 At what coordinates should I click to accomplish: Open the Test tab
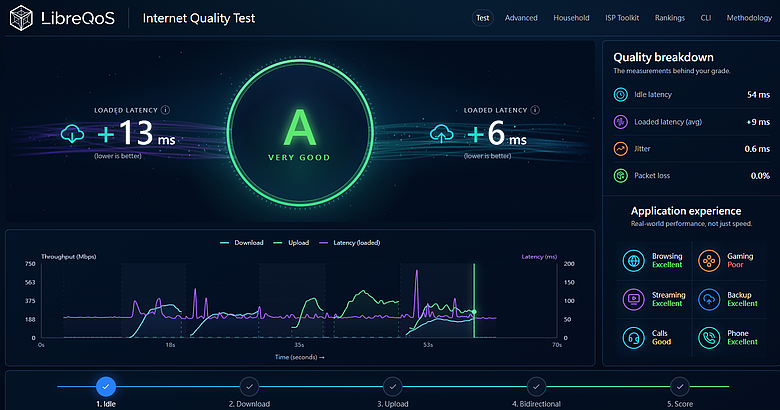pyautogui.click(x=483, y=18)
